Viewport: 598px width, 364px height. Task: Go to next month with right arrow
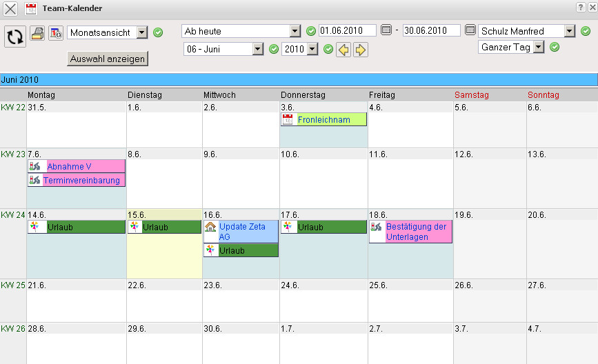coord(360,50)
